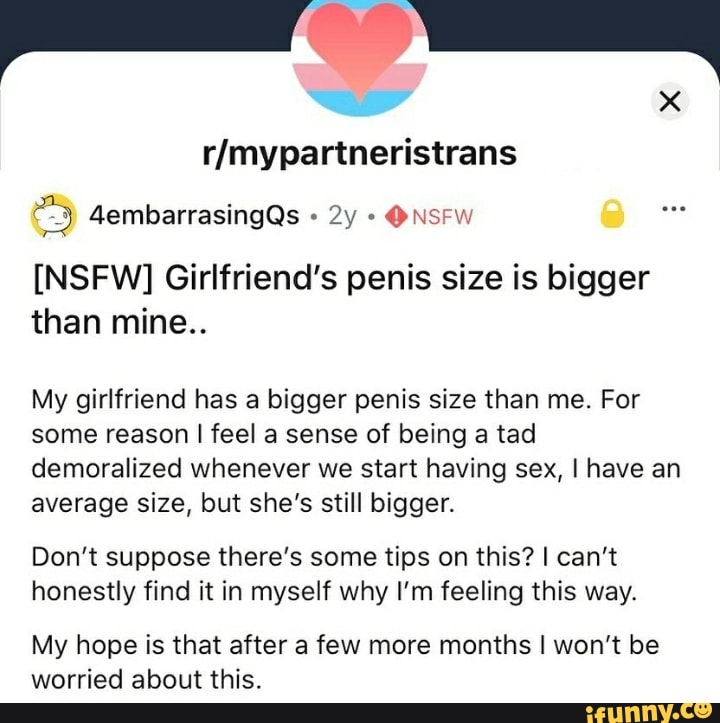Tap the 'than mine..' title line

pyautogui.click(x=120, y=322)
